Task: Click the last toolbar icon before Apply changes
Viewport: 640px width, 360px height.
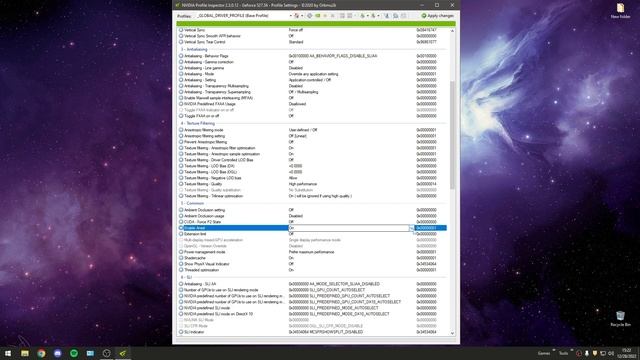Action: pyautogui.click(x=403, y=16)
